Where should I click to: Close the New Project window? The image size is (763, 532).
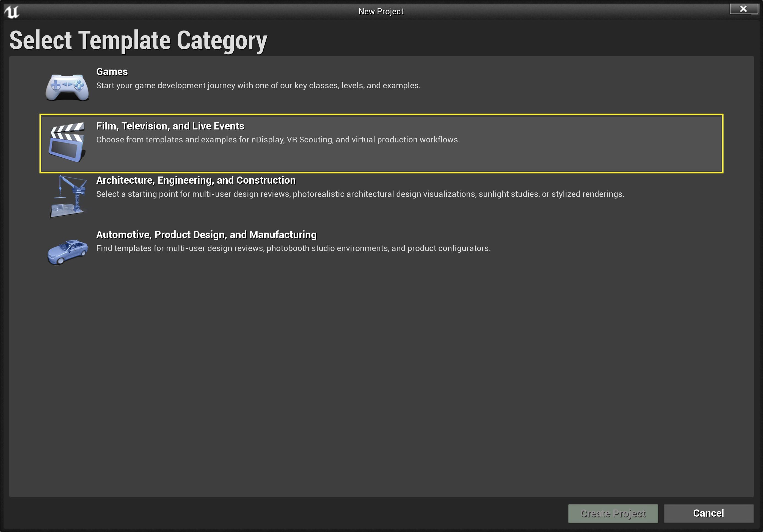(x=743, y=9)
